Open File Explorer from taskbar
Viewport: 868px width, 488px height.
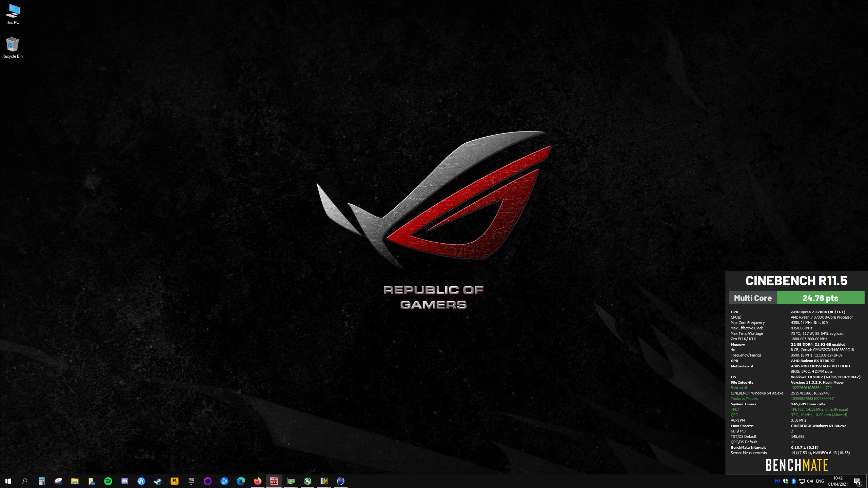click(x=75, y=481)
